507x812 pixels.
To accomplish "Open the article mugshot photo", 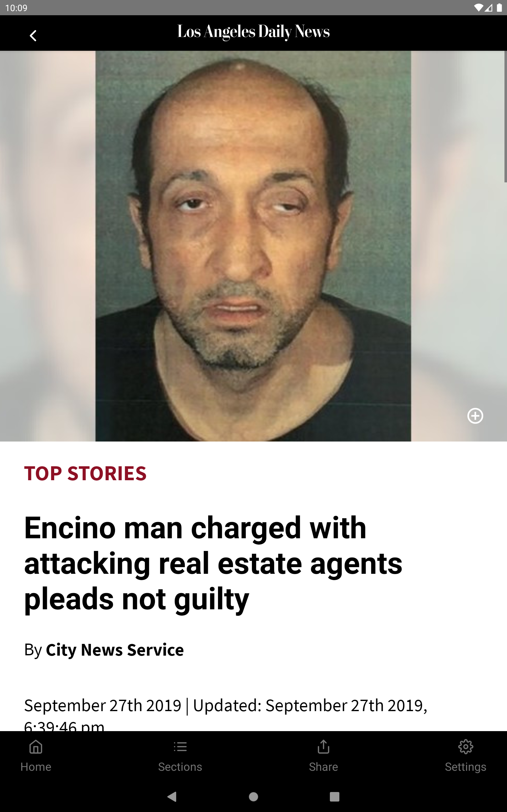I will tap(253, 246).
